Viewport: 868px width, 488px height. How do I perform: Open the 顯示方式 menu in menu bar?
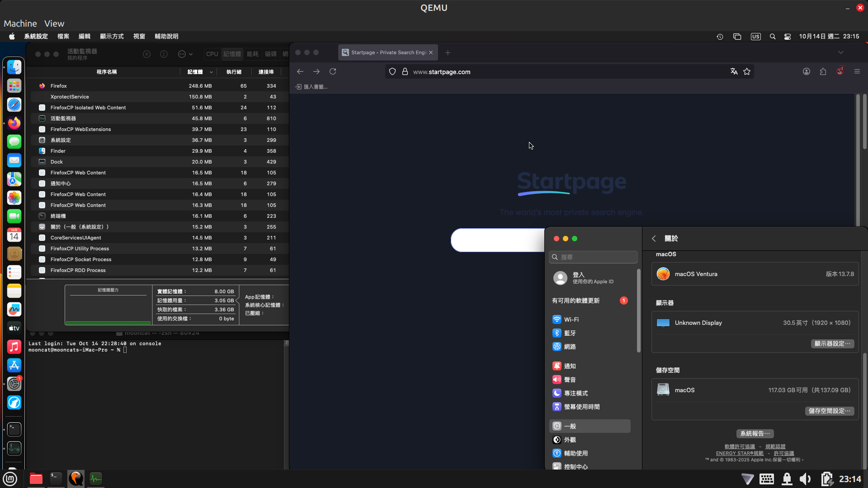[112, 37]
